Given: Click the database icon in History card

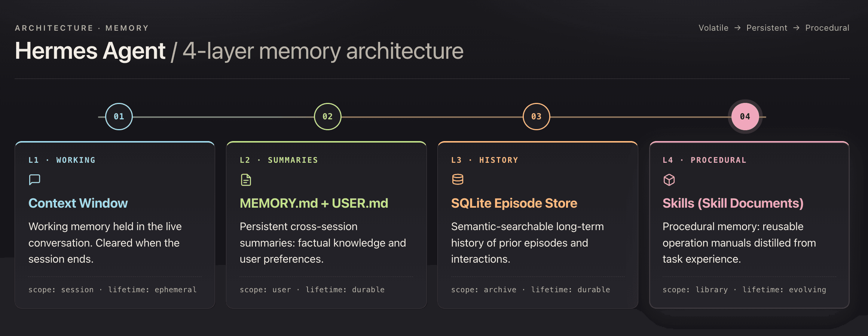Looking at the screenshot, I should pyautogui.click(x=458, y=180).
